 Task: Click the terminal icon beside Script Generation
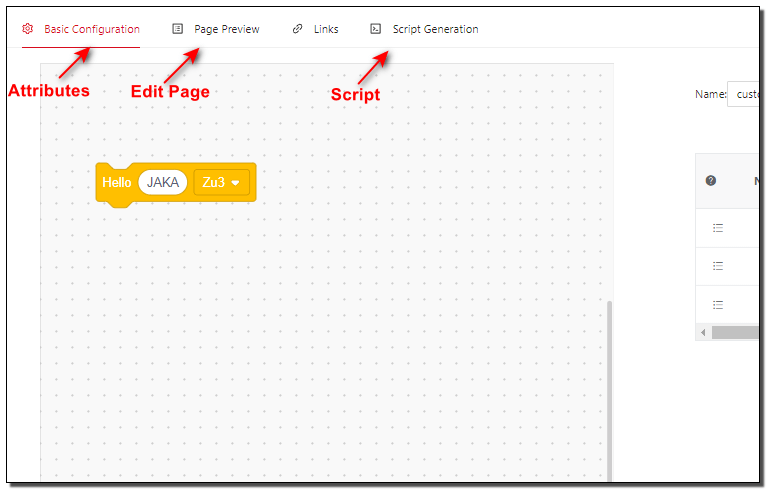coord(375,29)
